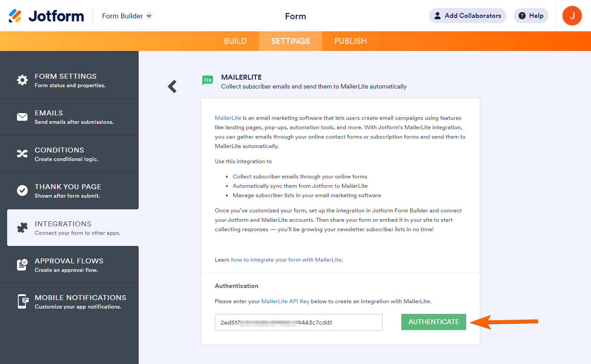
Task: Click the Jotform logo
Action: pos(47,16)
